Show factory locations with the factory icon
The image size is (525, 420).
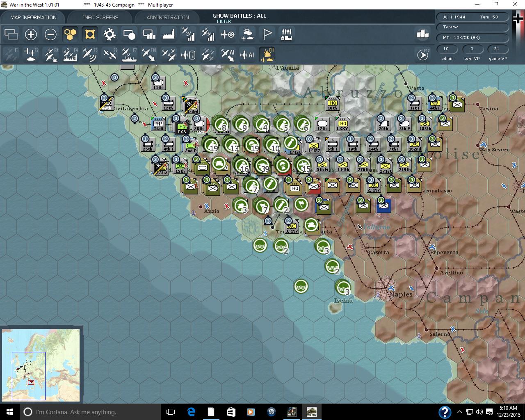tap(169, 34)
